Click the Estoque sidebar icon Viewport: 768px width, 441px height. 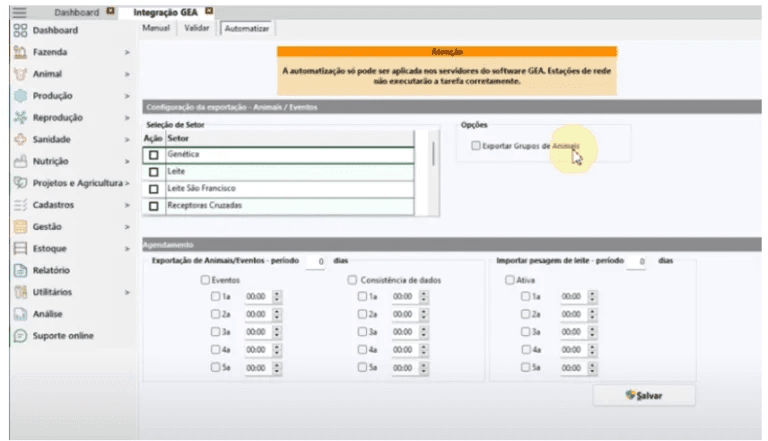point(21,248)
